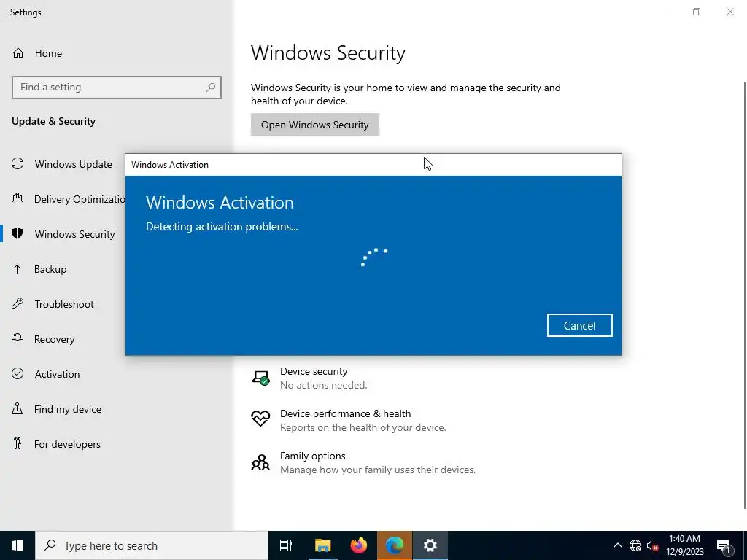Click the Settings window vertical scrollbar
Image resolution: width=747 pixels, height=560 pixels.
click(x=744, y=295)
